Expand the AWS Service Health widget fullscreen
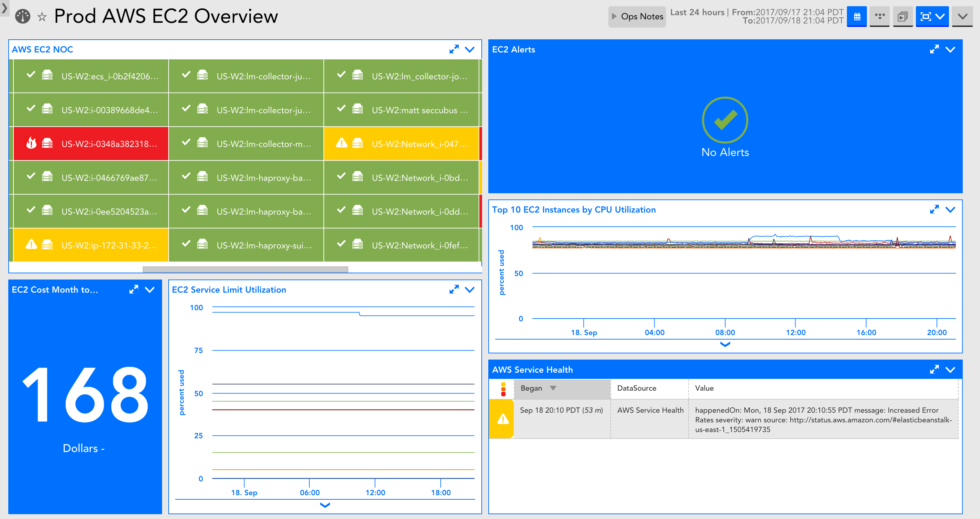This screenshot has height=519, width=980. [x=934, y=369]
